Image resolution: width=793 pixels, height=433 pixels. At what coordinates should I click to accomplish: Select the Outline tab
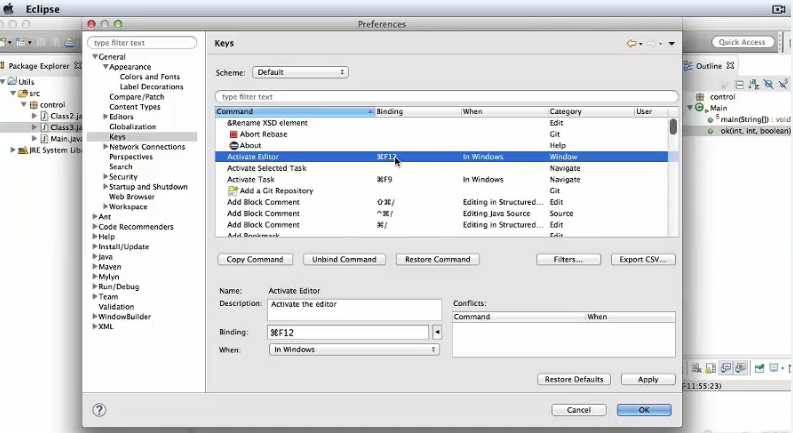tap(709, 66)
